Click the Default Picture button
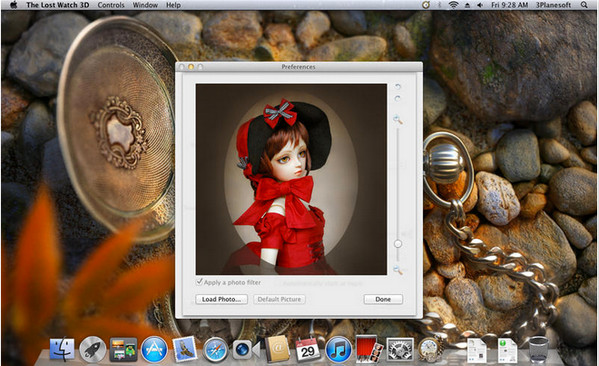599x366 pixels. (x=279, y=299)
